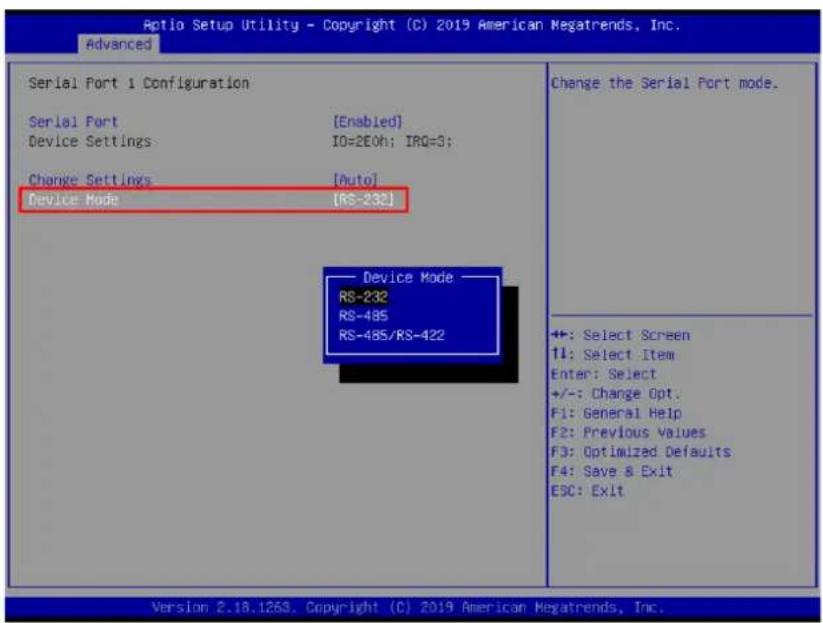Click 'F1: General Help' hint

pyautogui.click(x=616, y=413)
